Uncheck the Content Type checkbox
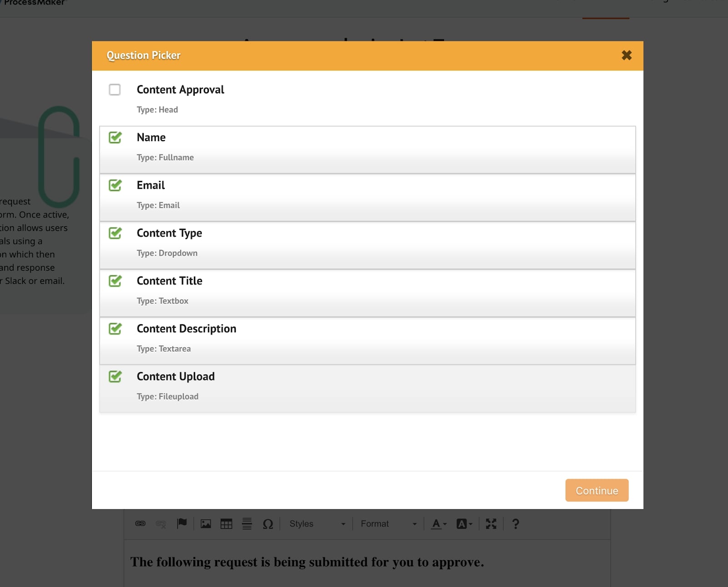 115,233
